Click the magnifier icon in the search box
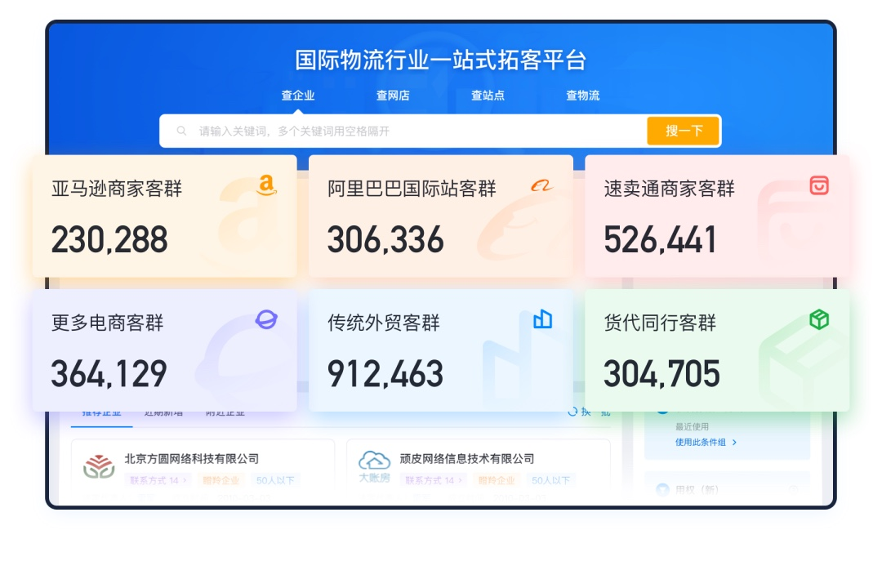Image resolution: width=882 pixels, height=588 pixels. [x=181, y=131]
